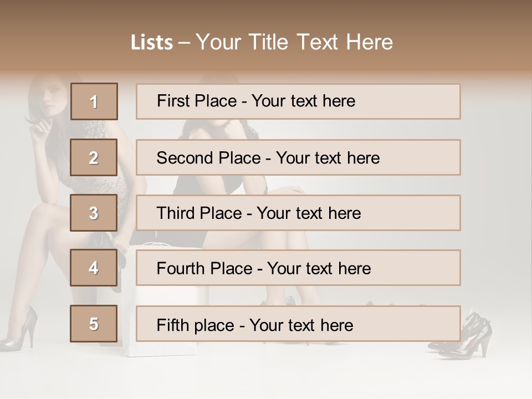This screenshot has height=399, width=532.
Task: Click the Third Place text box
Action: pos(298,213)
